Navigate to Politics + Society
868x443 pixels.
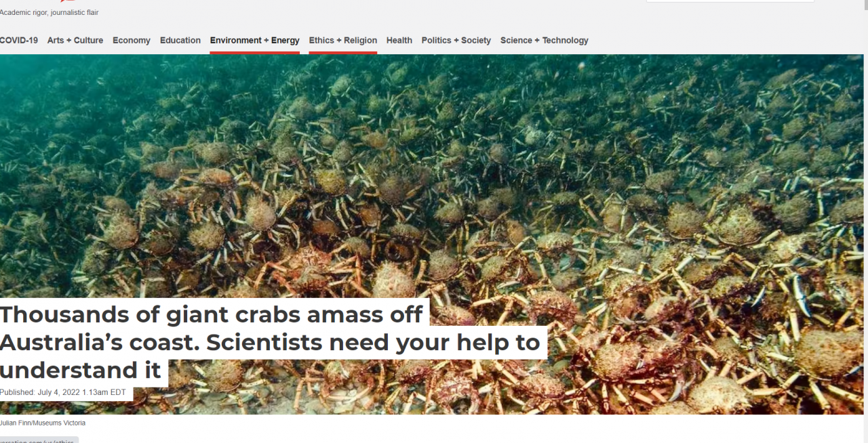(x=456, y=41)
